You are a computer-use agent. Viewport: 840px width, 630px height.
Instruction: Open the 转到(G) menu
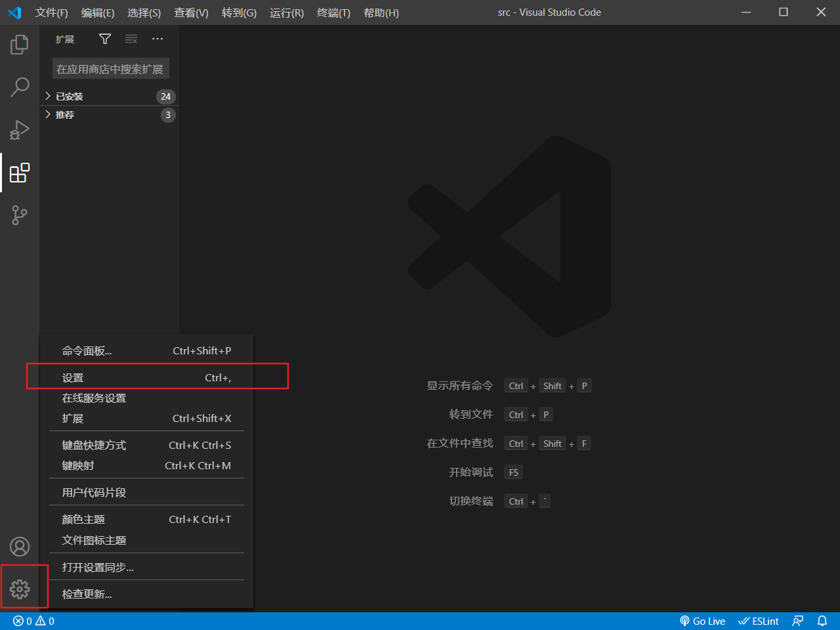(239, 12)
